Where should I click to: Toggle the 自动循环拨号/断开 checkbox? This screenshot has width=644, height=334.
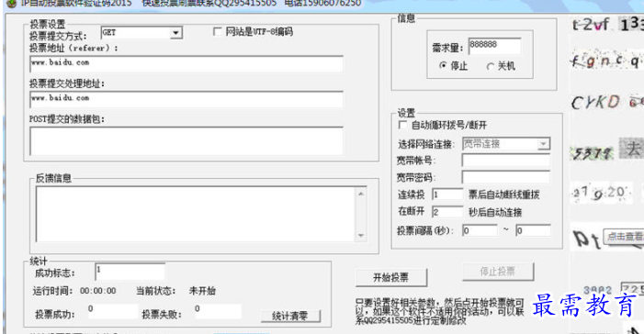tap(402, 125)
